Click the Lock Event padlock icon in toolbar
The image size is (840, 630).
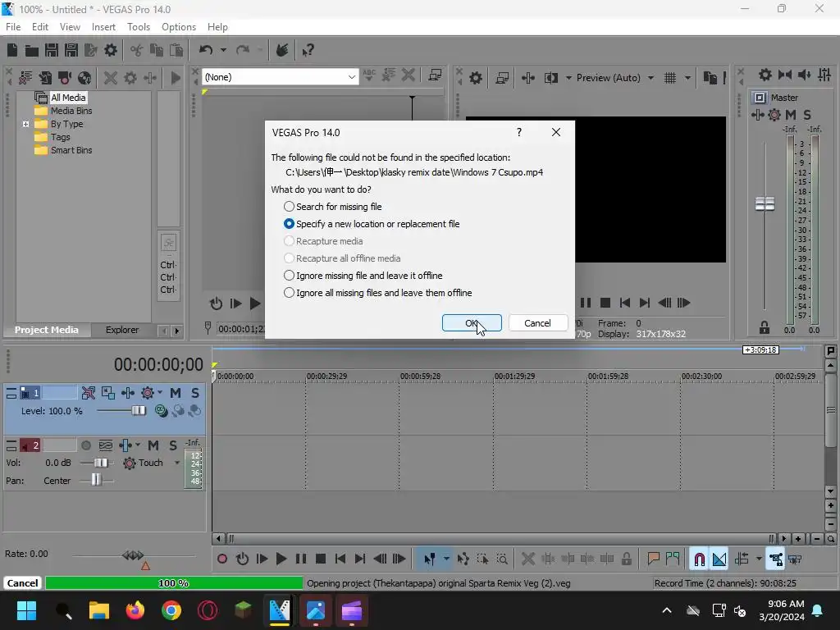[x=626, y=559]
